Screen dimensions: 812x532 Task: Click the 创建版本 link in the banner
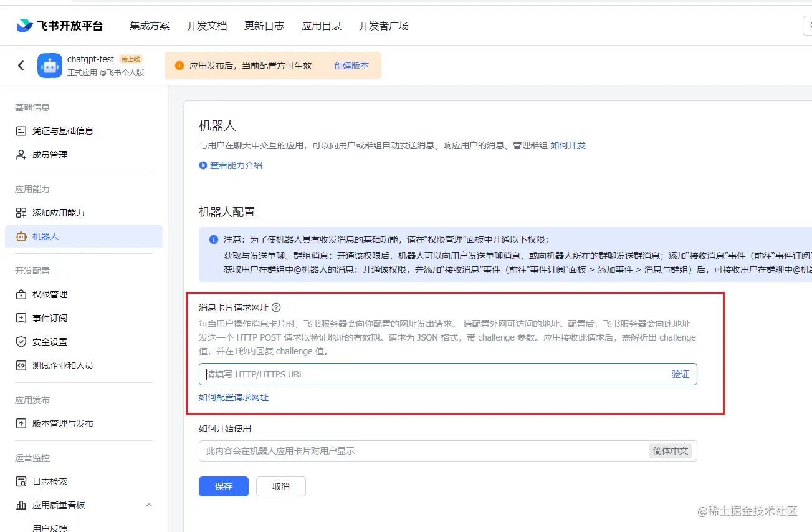click(x=351, y=65)
